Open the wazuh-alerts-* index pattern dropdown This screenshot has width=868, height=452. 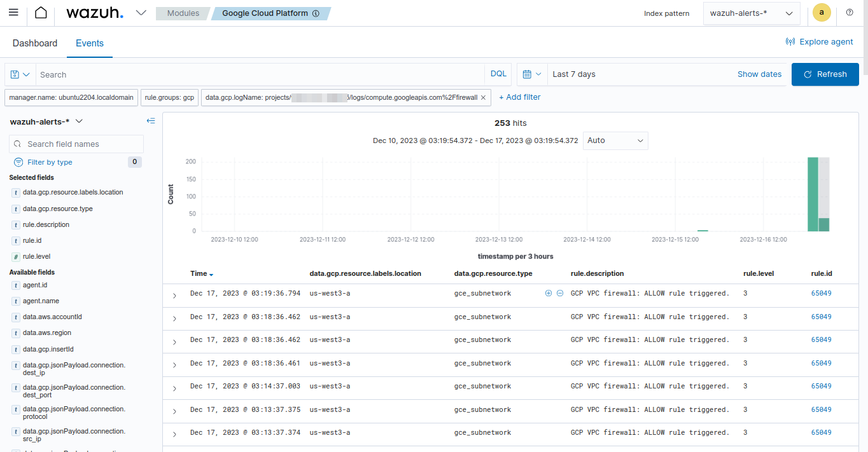pyautogui.click(x=752, y=13)
